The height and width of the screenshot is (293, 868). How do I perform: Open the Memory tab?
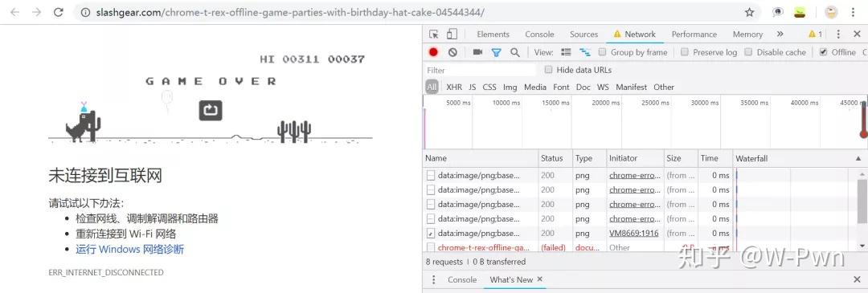(747, 35)
